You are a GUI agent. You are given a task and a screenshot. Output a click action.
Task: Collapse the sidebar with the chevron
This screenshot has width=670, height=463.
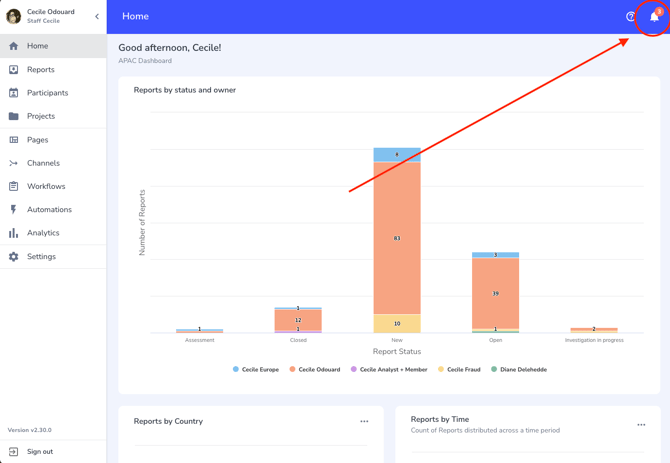tap(97, 16)
